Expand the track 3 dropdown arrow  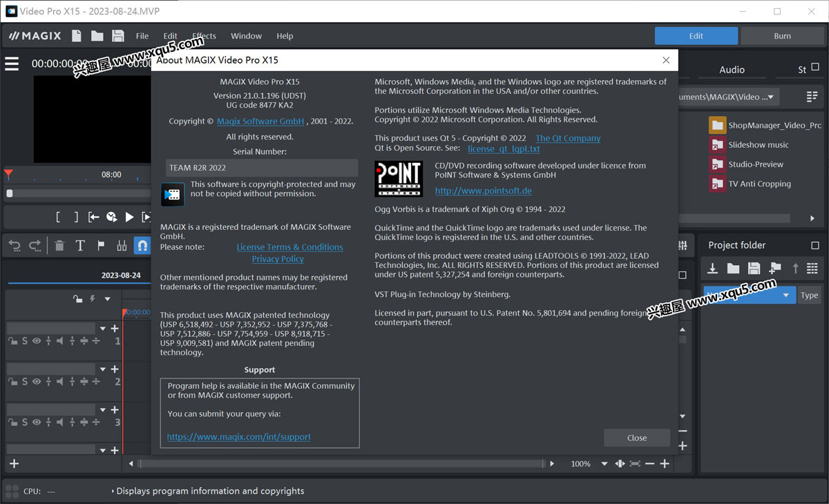click(103, 410)
